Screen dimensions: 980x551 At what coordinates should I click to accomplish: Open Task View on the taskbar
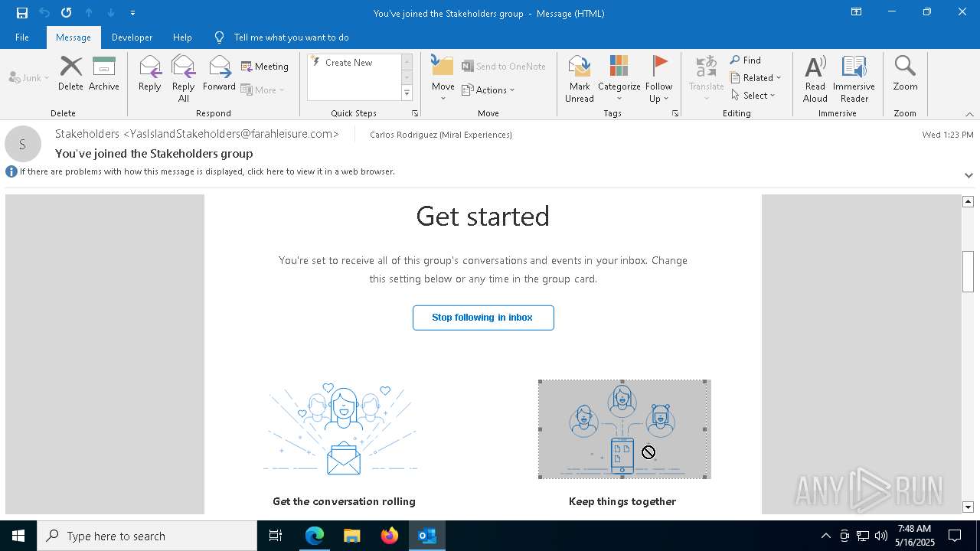point(276,536)
